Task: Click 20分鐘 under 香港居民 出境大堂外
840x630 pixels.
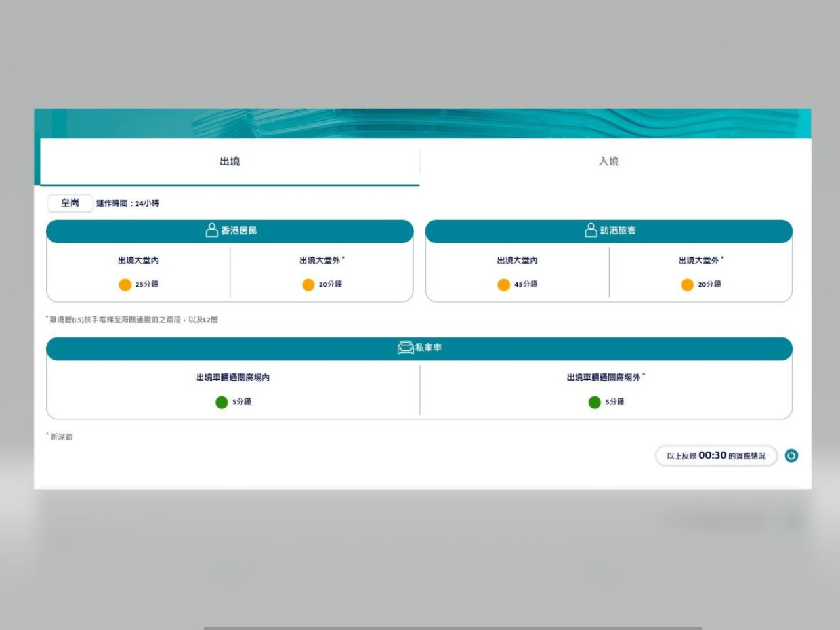Action: [x=330, y=284]
